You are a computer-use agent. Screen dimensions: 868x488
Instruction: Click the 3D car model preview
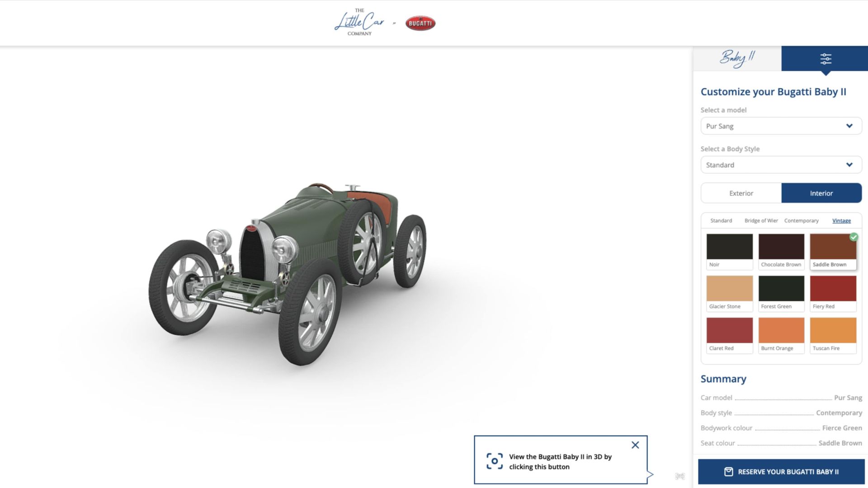[x=288, y=273]
